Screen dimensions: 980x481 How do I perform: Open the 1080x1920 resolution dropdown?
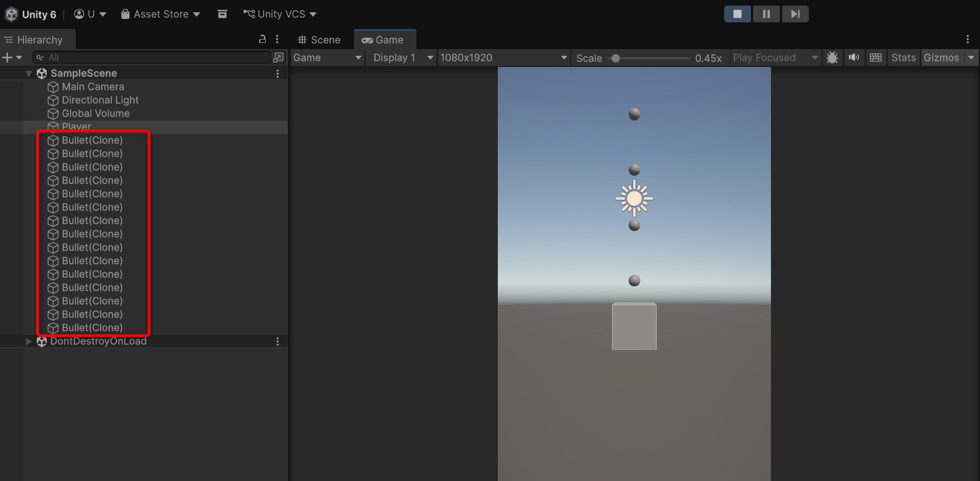[x=503, y=57]
